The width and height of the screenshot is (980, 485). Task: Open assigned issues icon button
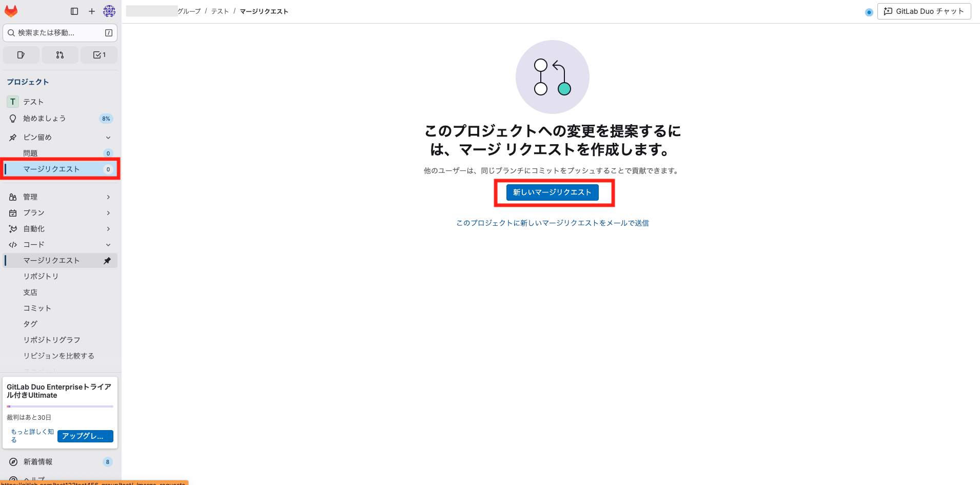pyautogui.click(x=21, y=55)
